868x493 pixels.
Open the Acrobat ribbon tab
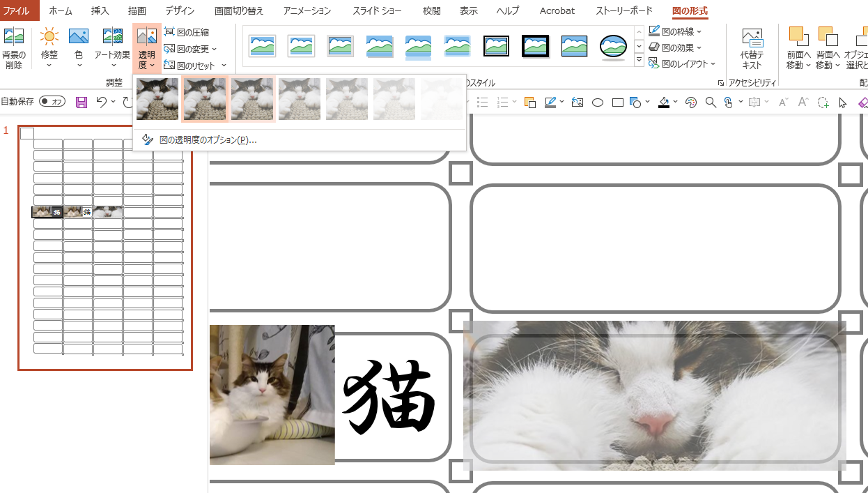point(557,10)
